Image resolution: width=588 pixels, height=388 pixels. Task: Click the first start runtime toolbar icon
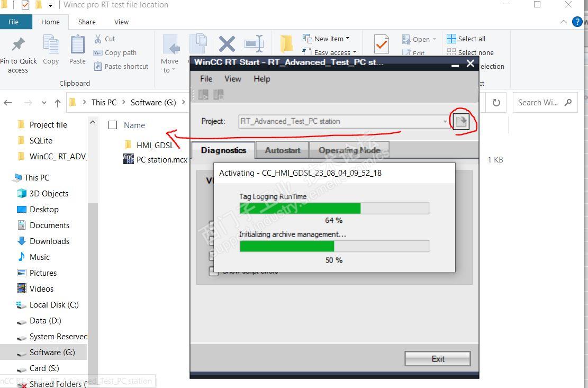pyautogui.click(x=204, y=95)
